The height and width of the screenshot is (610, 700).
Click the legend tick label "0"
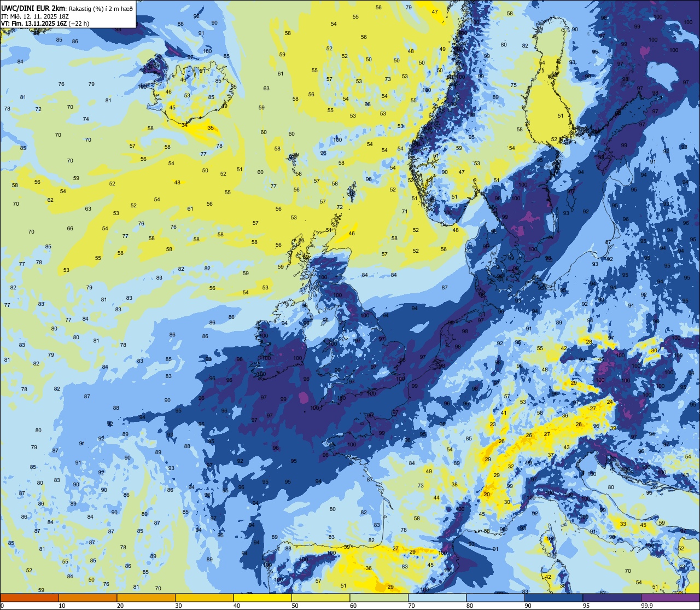click(2, 606)
